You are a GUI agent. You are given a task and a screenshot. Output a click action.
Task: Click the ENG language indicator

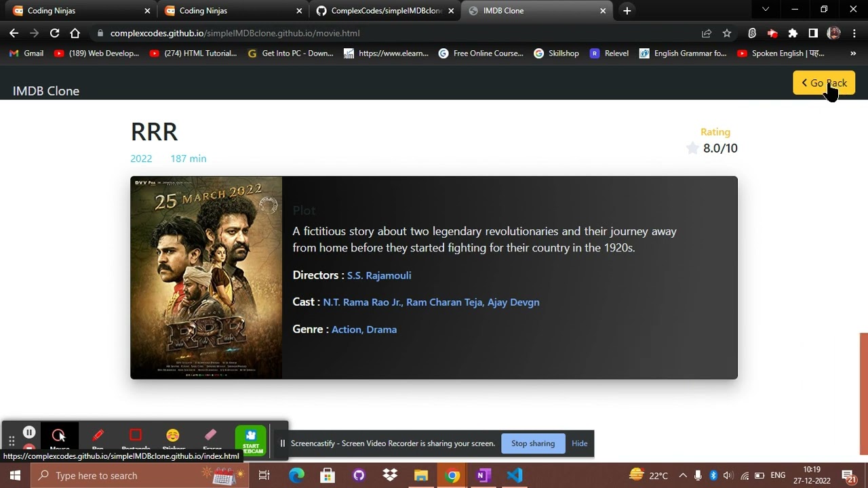(x=778, y=476)
